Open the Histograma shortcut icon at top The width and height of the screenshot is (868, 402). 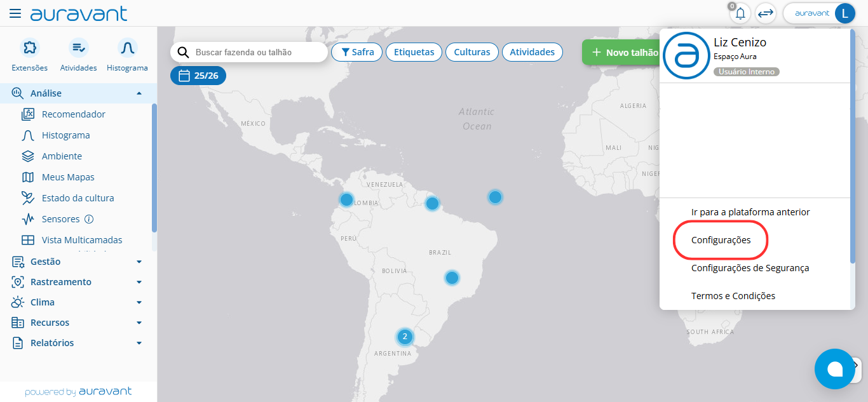click(127, 48)
